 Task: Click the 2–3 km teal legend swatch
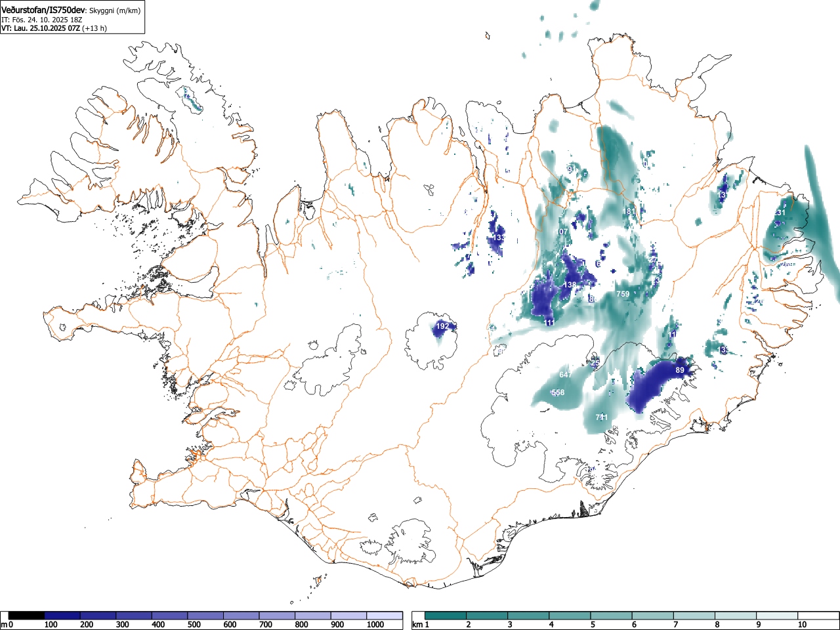(x=487, y=616)
